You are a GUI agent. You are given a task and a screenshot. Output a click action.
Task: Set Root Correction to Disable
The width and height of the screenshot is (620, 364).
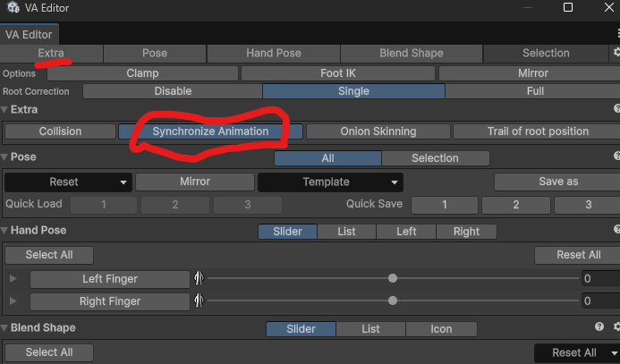[173, 91]
